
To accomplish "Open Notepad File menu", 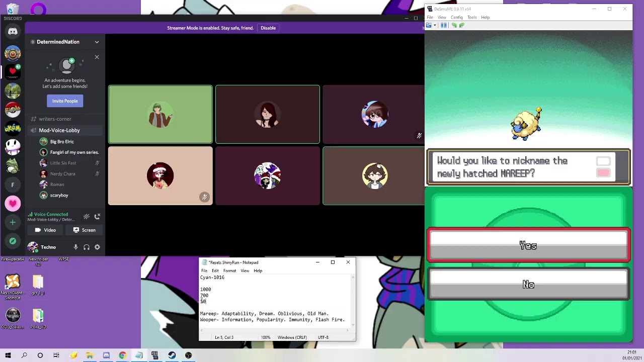I will 204,270.
